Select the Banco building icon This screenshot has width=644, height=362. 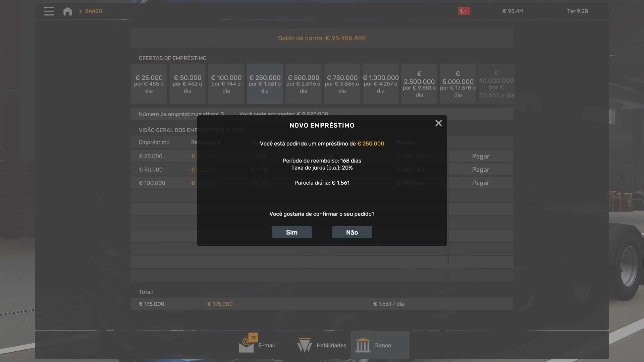click(x=363, y=345)
